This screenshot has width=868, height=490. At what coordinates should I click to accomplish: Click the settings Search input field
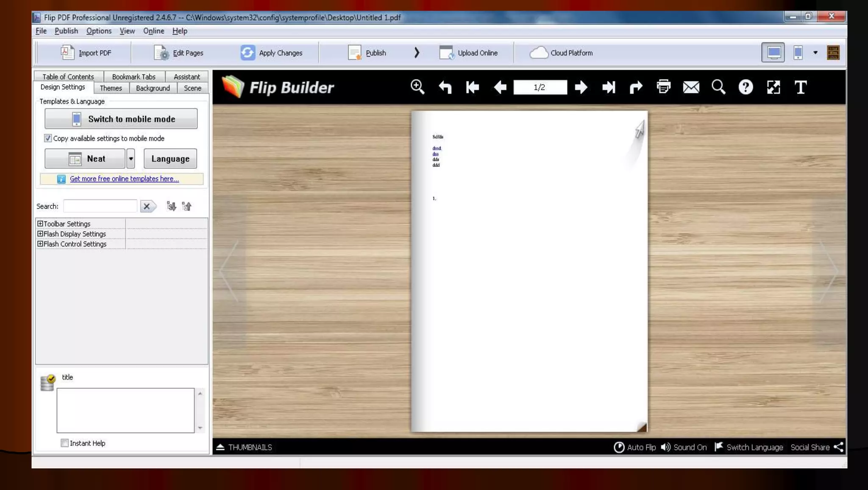click(100, 206)
